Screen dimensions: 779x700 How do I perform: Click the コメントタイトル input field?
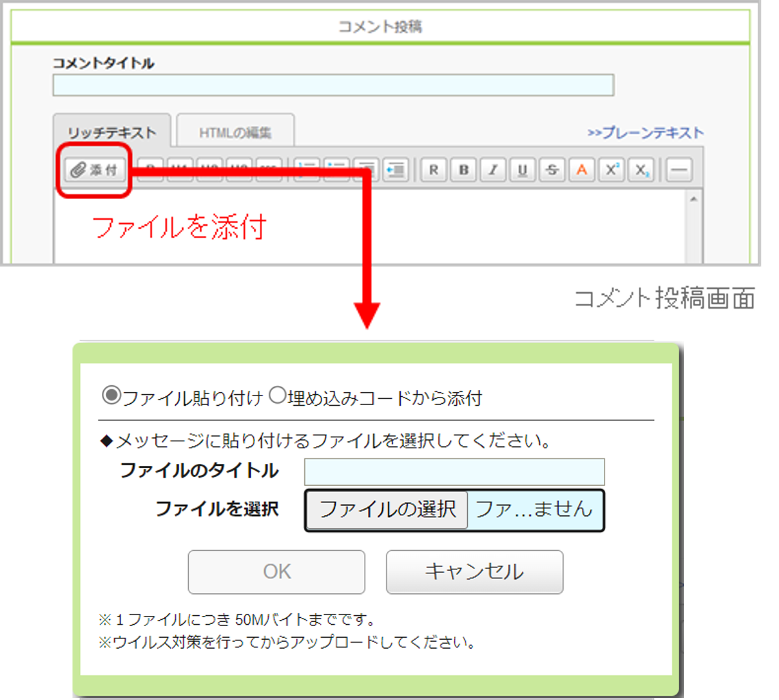(333, 85)
